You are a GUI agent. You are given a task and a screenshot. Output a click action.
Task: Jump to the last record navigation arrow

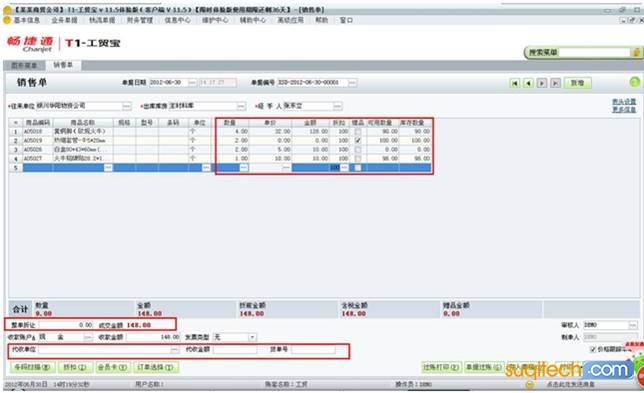click(555, 83)
